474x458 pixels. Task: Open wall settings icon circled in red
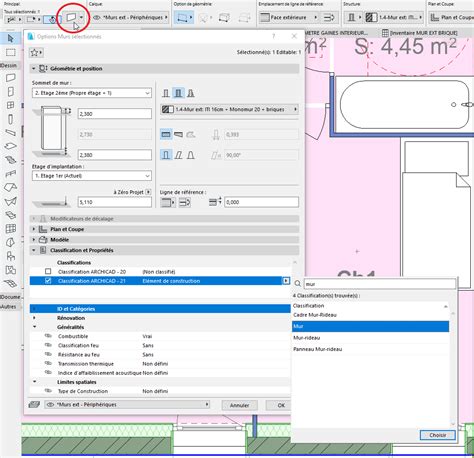coord(71,17)
